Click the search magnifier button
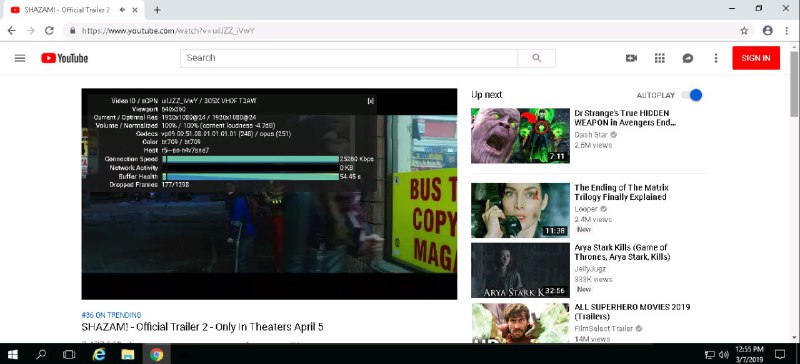This screenshot has width=800, height=364. [x=536, y=58]
